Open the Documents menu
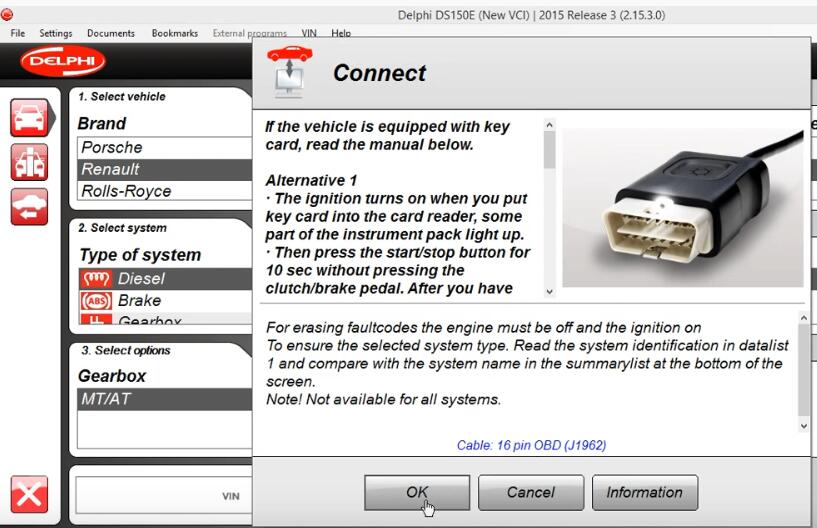The height and width of the screenshot is (528, 817). 111,33
